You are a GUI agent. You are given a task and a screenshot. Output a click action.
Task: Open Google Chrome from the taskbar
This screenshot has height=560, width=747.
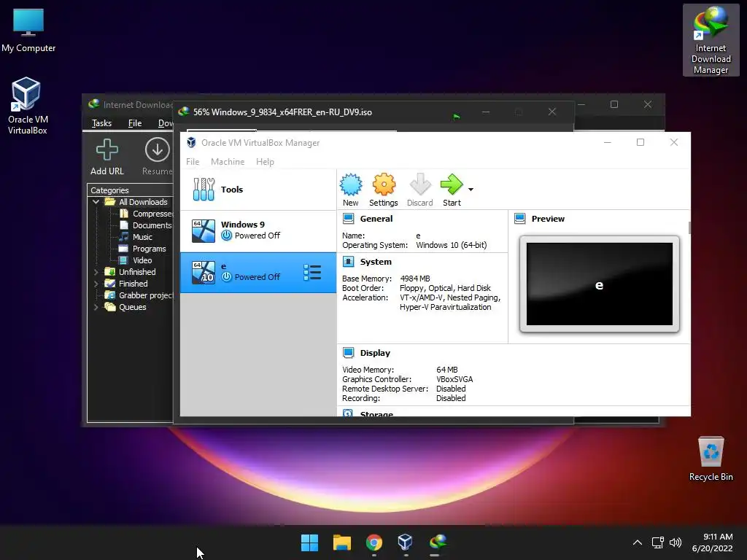pyautogui.click(x=374, y=542)
